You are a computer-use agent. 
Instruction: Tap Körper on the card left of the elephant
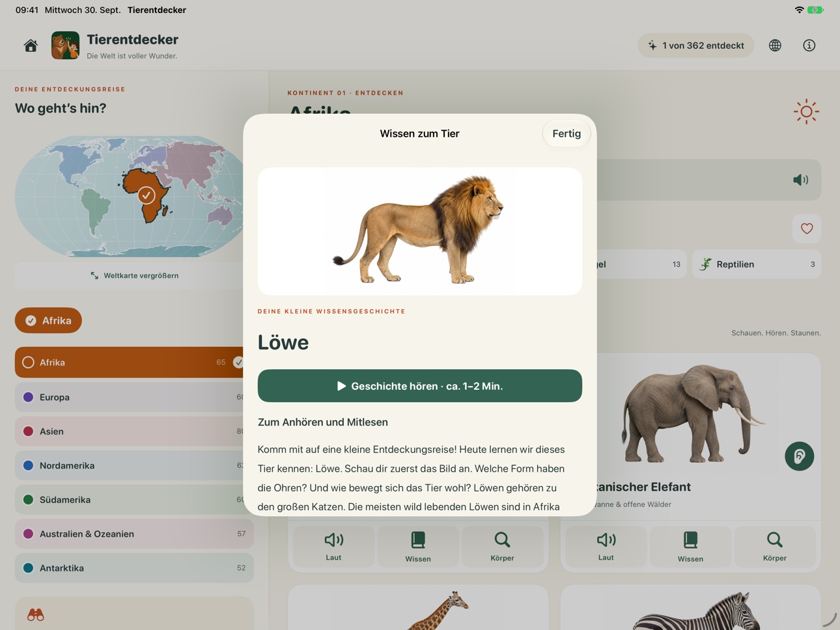[x=502, y=547]
